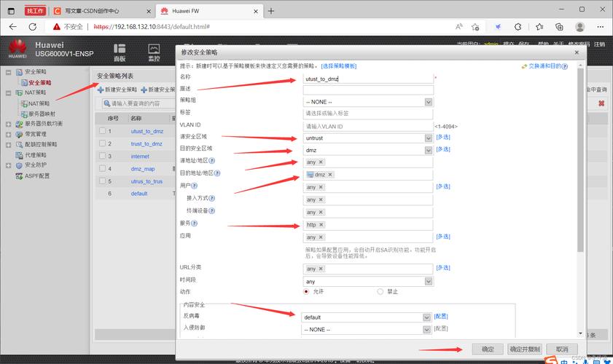Remove the 'any' tag from URL分类 field

tap(321, 269)
